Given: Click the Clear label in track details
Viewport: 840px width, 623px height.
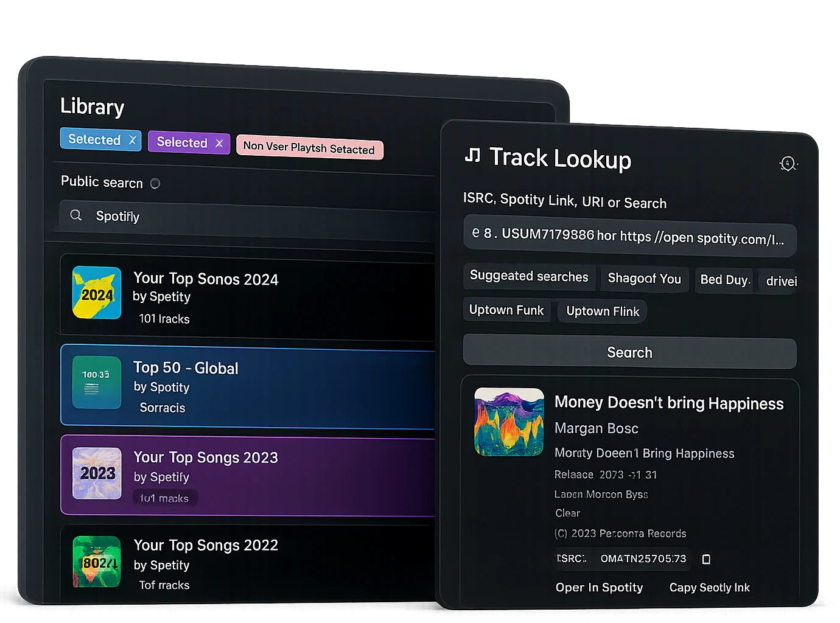Looking at the screenshot, I should [568, 513].
